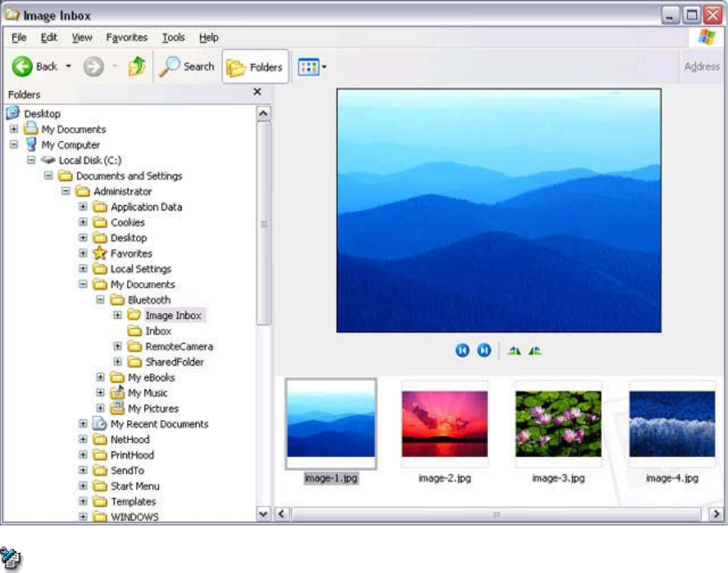Screen dimensions: 728x573
Task: Select Desktop at top of folder tree
Action: coord(42,113)
